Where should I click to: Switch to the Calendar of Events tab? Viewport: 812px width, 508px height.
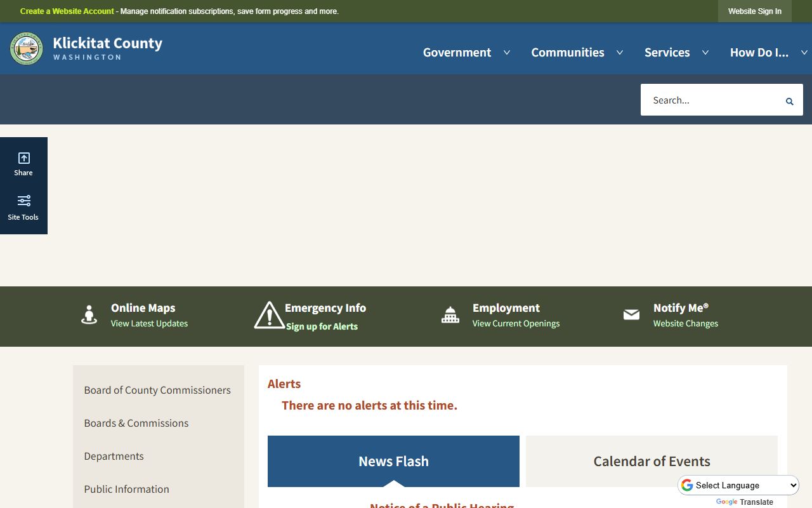click(652, 461)
